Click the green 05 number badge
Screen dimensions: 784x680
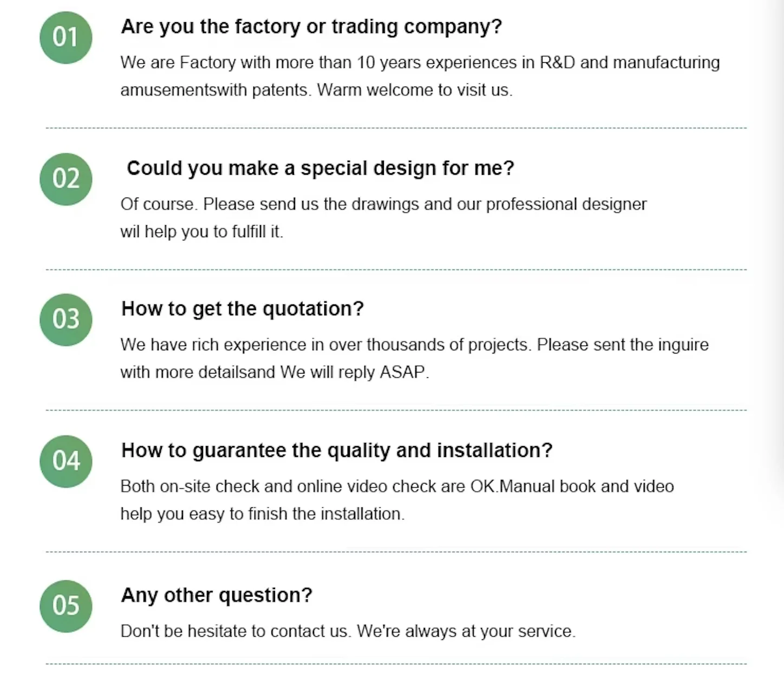(66, 606)
